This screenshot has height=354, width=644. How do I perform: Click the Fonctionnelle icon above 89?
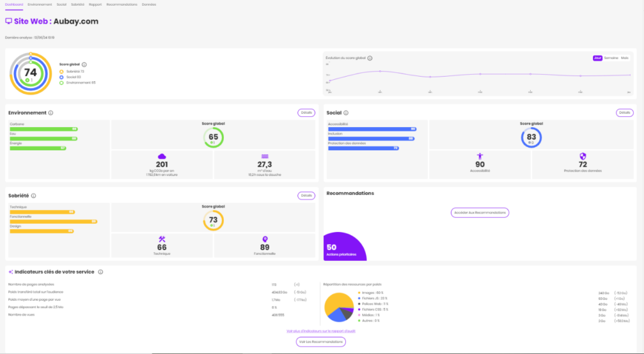(265, 239)
